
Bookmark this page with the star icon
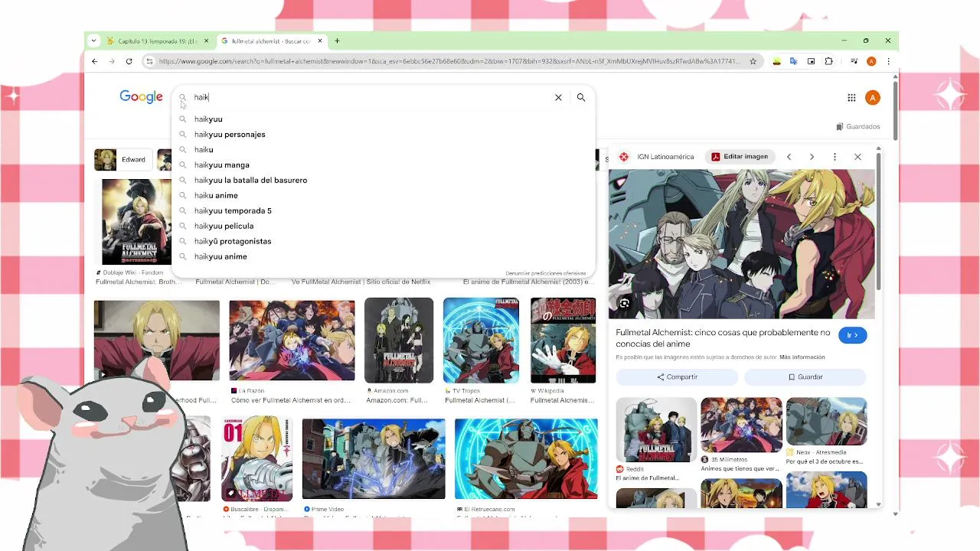pyautogui.click(x=753, y=61)
